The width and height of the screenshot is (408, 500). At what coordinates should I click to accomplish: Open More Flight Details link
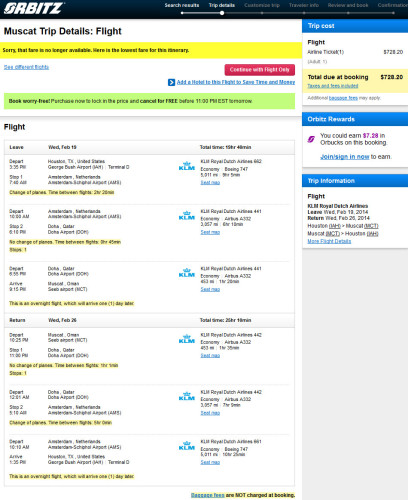point(329,241)
